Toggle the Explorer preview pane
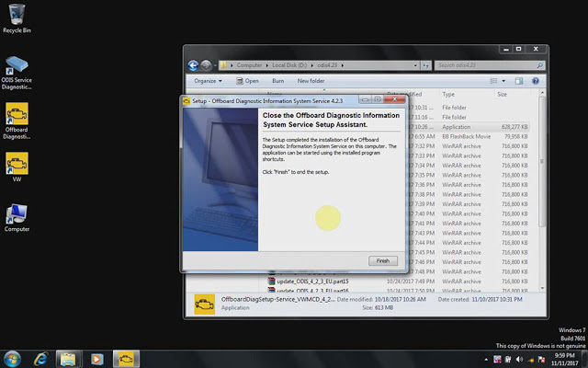588x368 pixels. (x=519, y=81)
